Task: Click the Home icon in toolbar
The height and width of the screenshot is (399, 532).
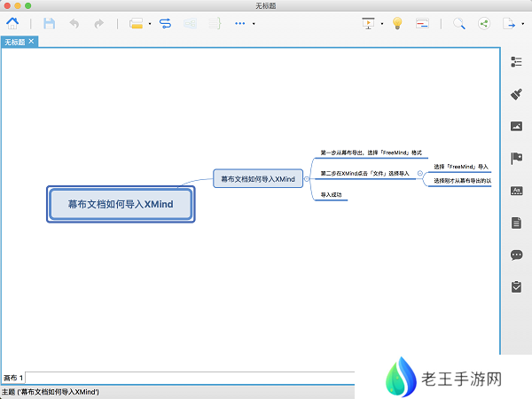Action: [x=12, y=23]
